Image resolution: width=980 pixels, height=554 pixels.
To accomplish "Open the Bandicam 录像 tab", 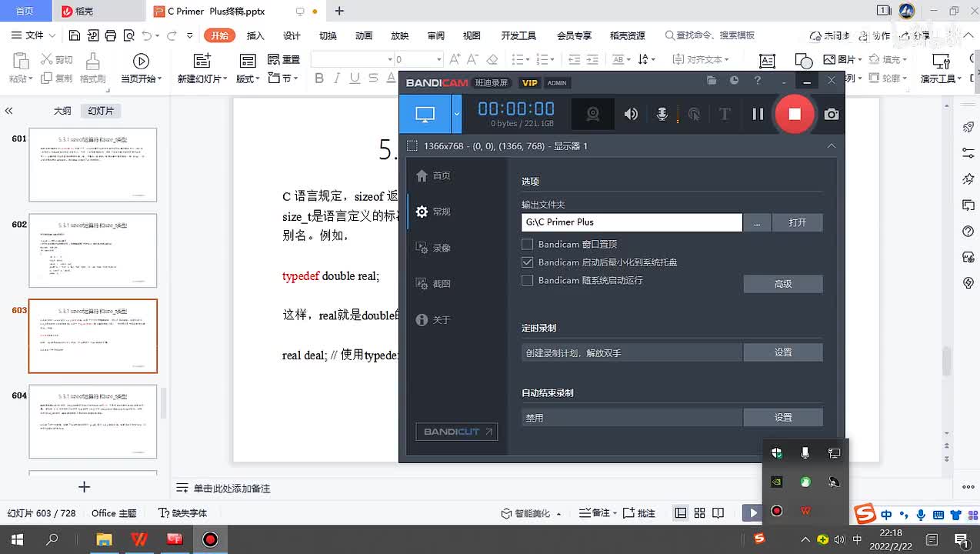I will pos(433,248).
